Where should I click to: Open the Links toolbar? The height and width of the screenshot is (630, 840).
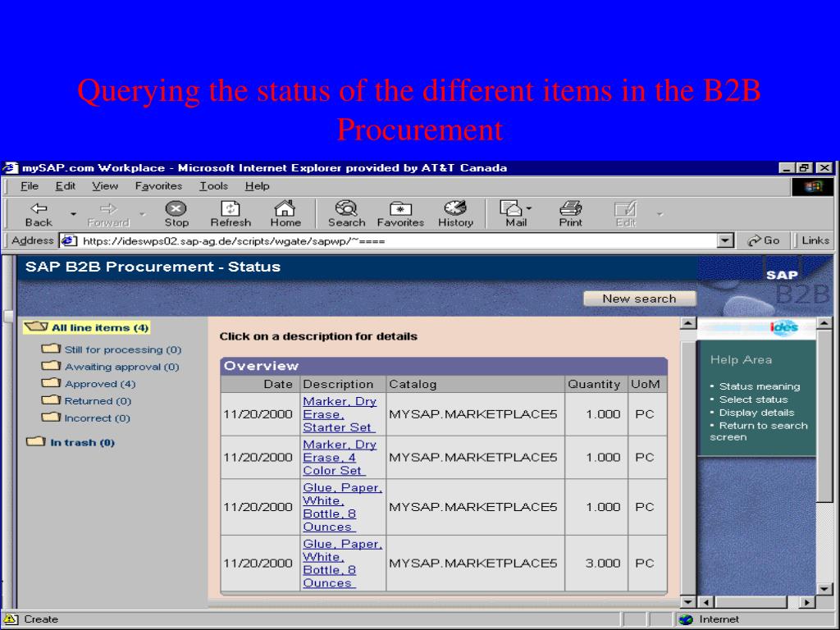pos(815,240)
